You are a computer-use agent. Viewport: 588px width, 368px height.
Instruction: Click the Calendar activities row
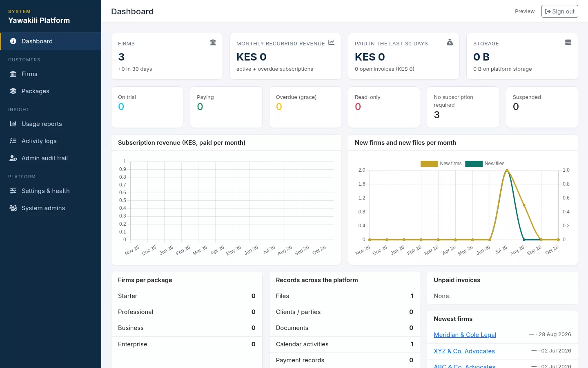[345, 344]
